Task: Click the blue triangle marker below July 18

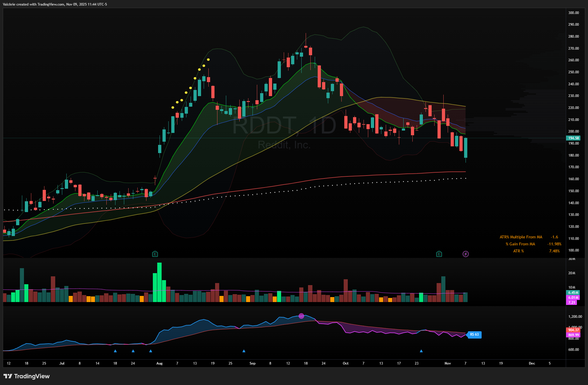Action: click(x=115, y=351)
